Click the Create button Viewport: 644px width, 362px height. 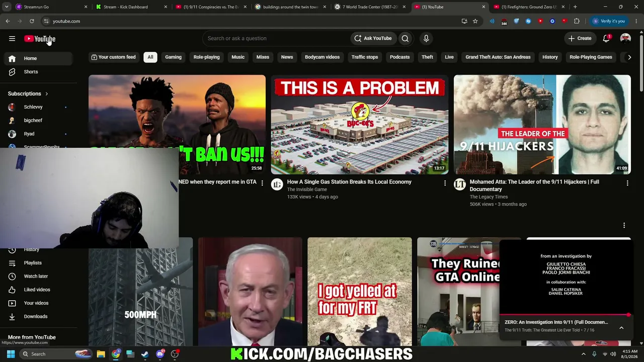coord(580,38)
